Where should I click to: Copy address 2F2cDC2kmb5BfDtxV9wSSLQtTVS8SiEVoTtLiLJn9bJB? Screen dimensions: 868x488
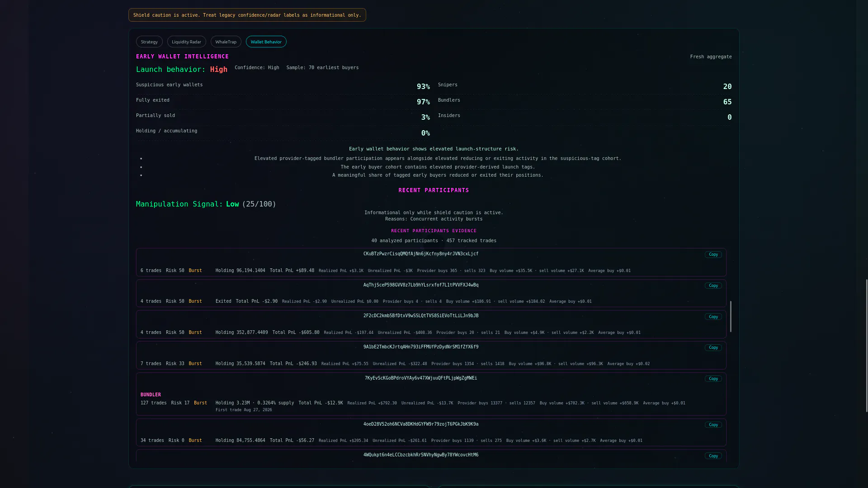[713, 317]
